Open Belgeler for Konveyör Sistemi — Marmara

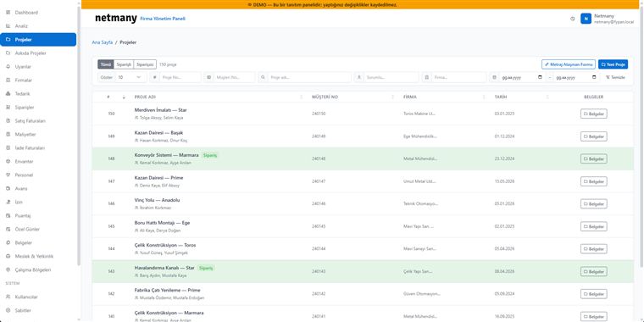pos(593,159)
